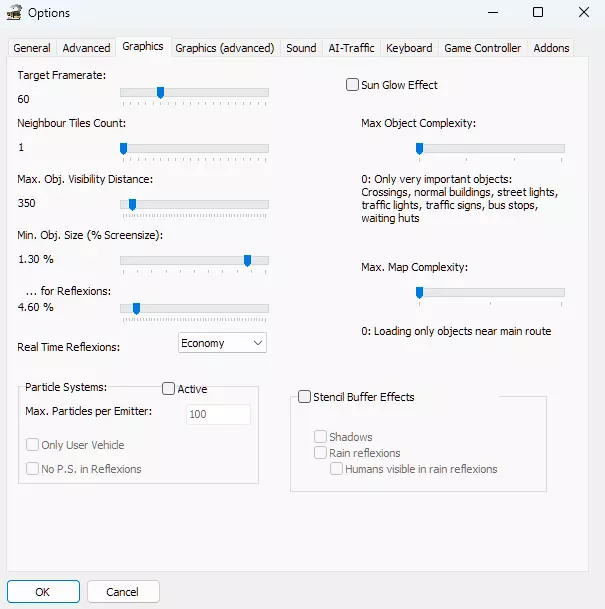Click the Cancel button

click(123, 592)
